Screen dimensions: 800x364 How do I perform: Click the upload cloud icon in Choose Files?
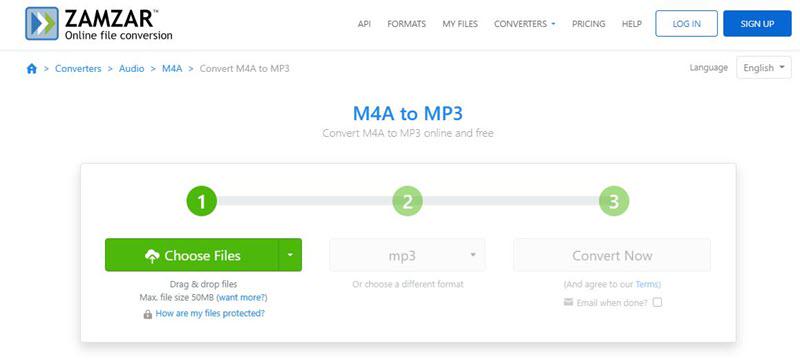(152, 256)
